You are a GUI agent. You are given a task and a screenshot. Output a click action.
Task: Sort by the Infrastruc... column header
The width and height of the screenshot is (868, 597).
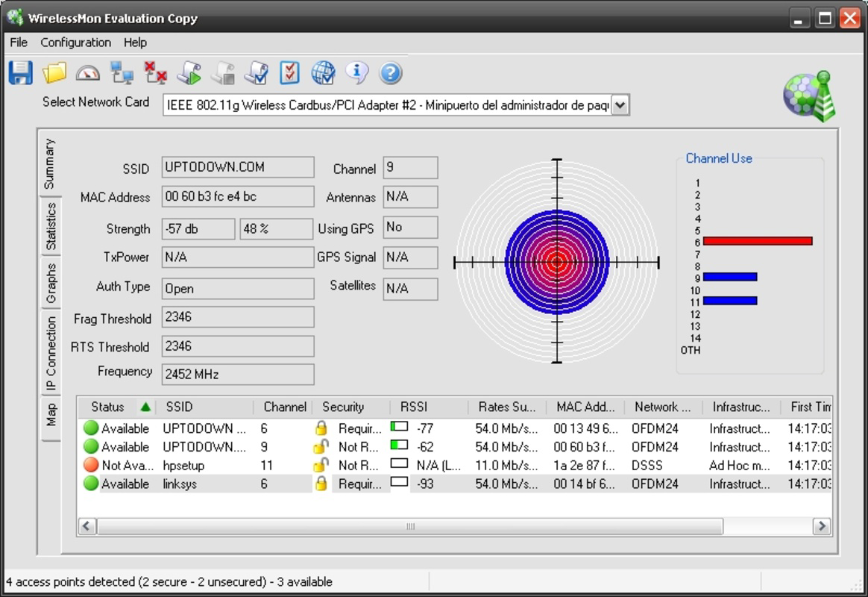tap(741, 407)
